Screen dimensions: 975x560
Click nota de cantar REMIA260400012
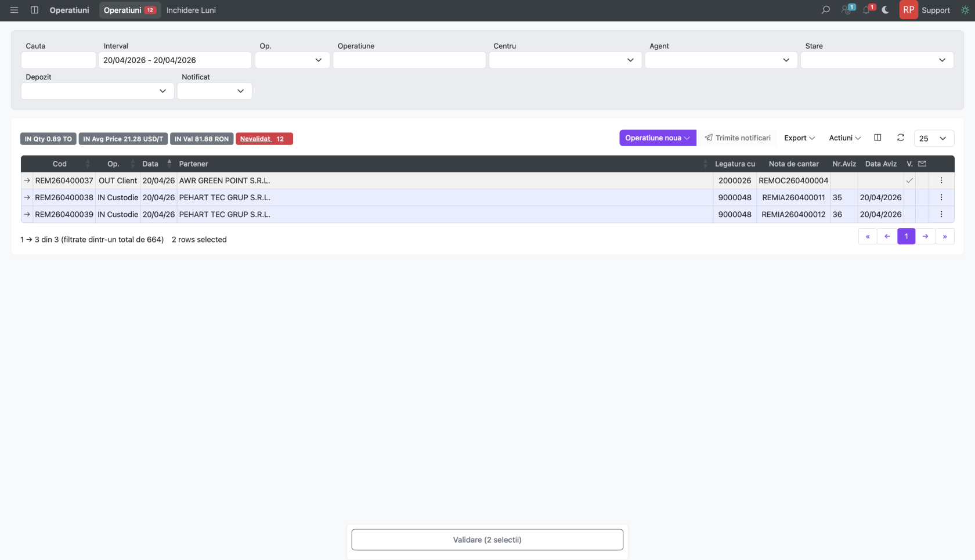pyautogui.click(x=793, y=214)
